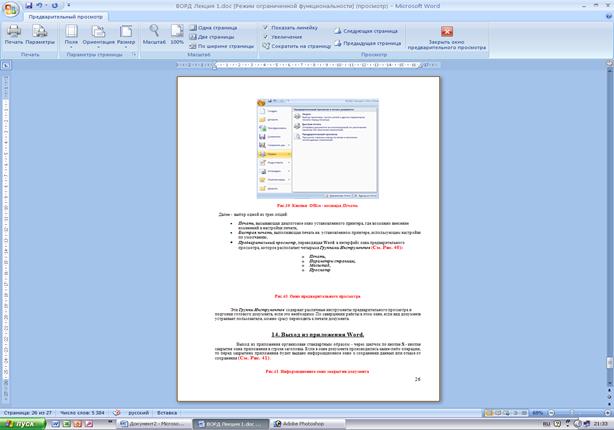
Task: Click Сократить на страницу
Action: point(296,46)
